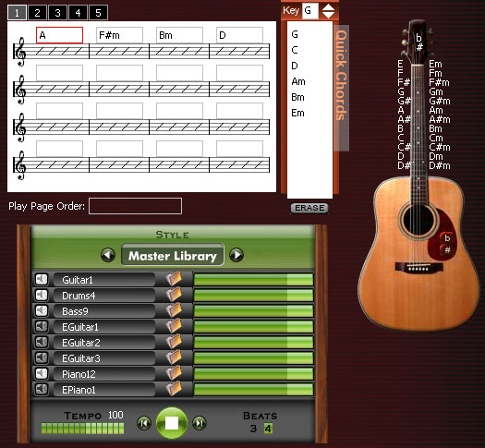Screen dimensions: 485x448
Task: Click the stop button in transport
Action: click(172, 423)
